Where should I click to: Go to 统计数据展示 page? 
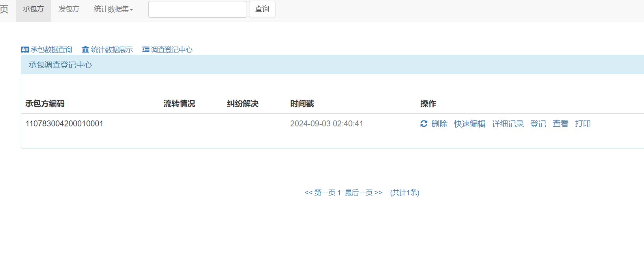point(112,50)
